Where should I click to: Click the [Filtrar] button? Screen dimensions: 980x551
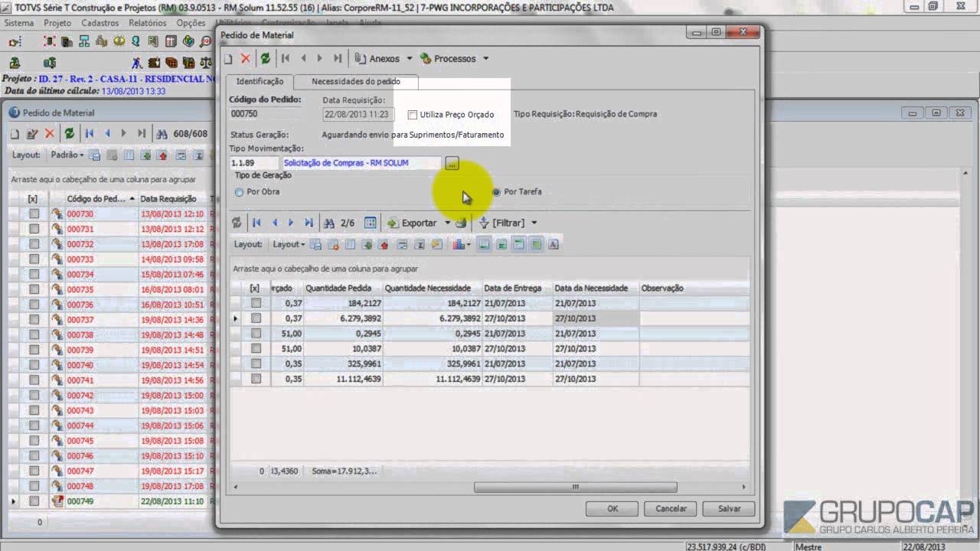pos(502,223)
